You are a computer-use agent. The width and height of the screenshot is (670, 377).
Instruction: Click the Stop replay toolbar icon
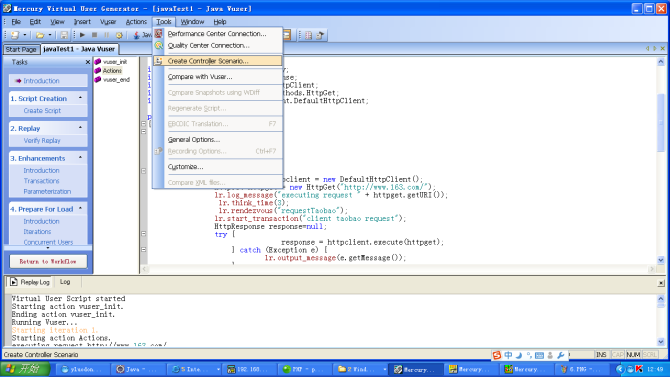(x=94, y=35)
